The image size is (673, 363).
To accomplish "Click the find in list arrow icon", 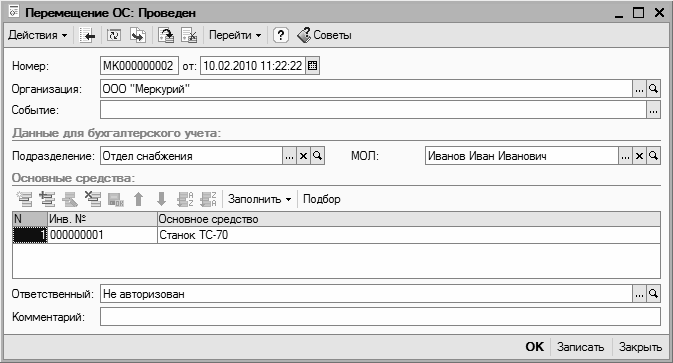I will tap(88, 36).
